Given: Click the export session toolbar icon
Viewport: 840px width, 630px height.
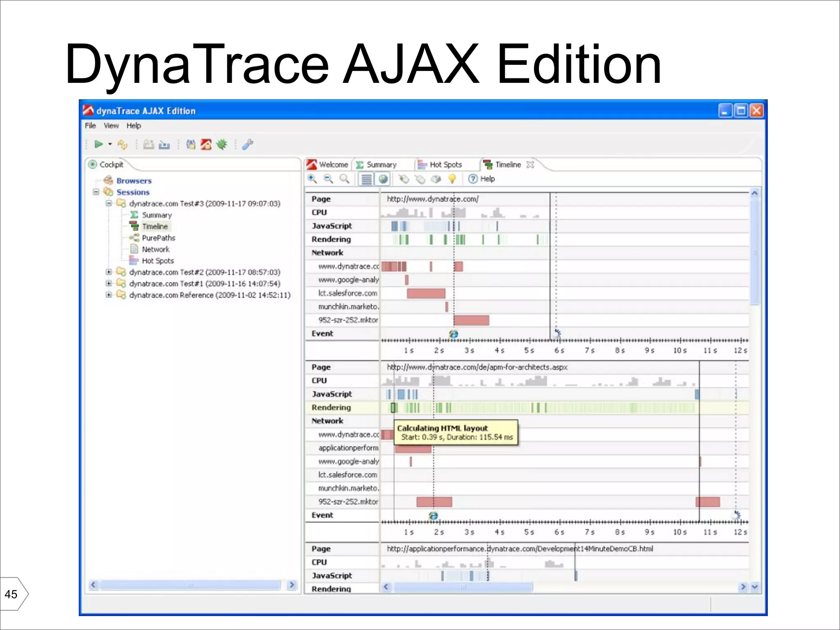Looking at the screenshot, I should 148,144.
